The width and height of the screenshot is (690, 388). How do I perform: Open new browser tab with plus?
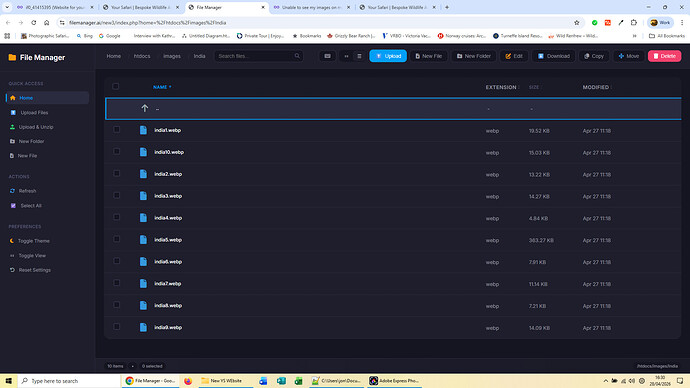447,7
